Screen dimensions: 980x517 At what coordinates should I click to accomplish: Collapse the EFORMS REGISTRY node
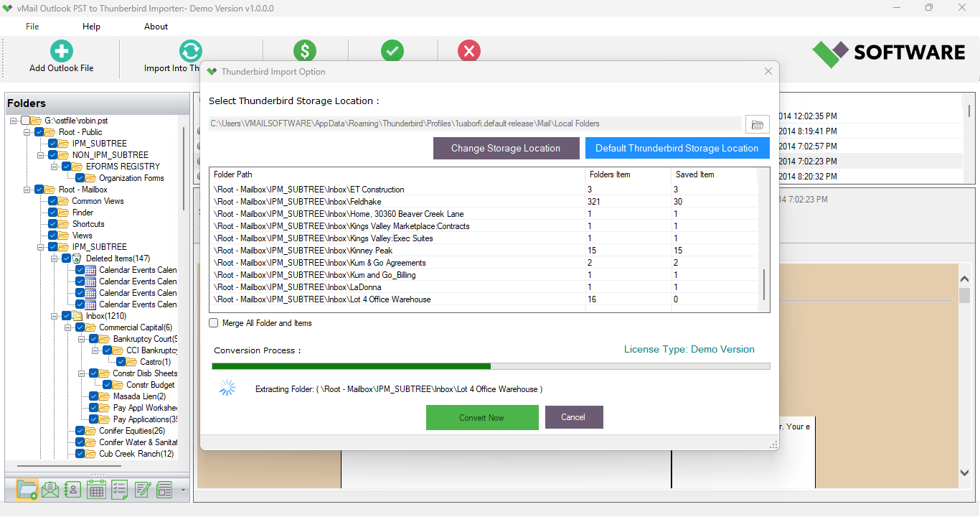pos(54,166)
